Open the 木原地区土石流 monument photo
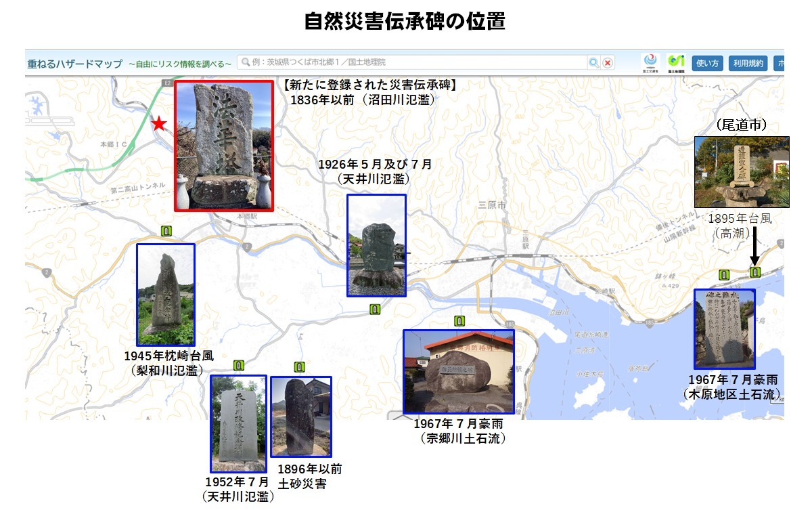Screen dimensions: 812x510 point(724,329)
